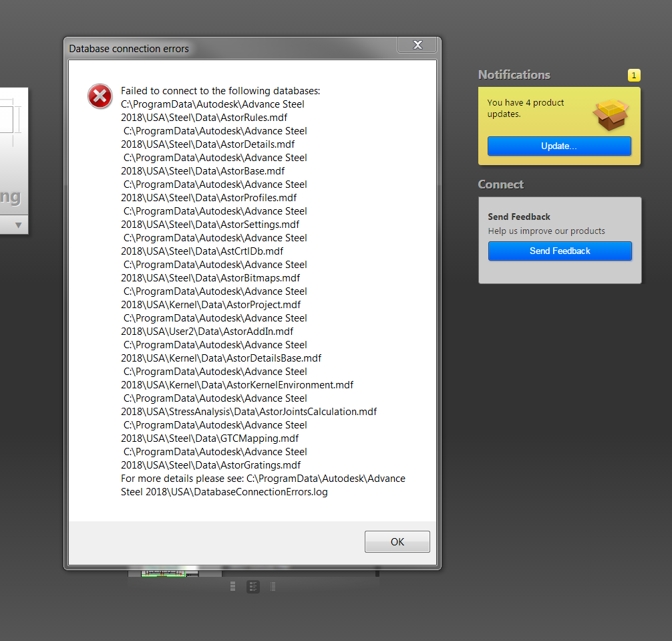
Task: Click the Update... button in Notifications
Action: 559,146
